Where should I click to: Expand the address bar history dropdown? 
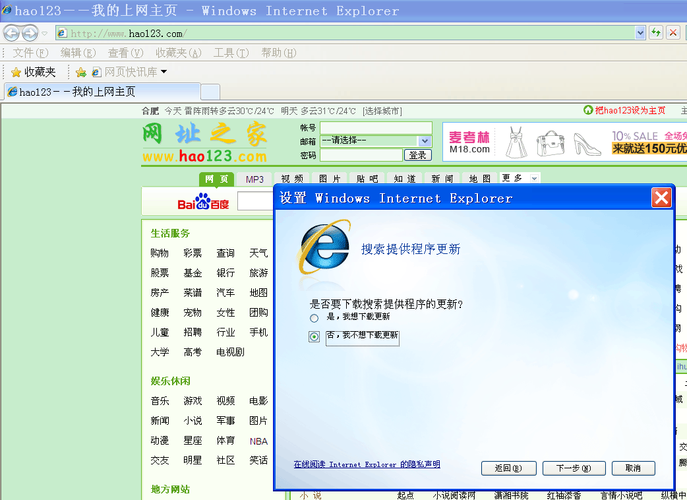point(640,33)
